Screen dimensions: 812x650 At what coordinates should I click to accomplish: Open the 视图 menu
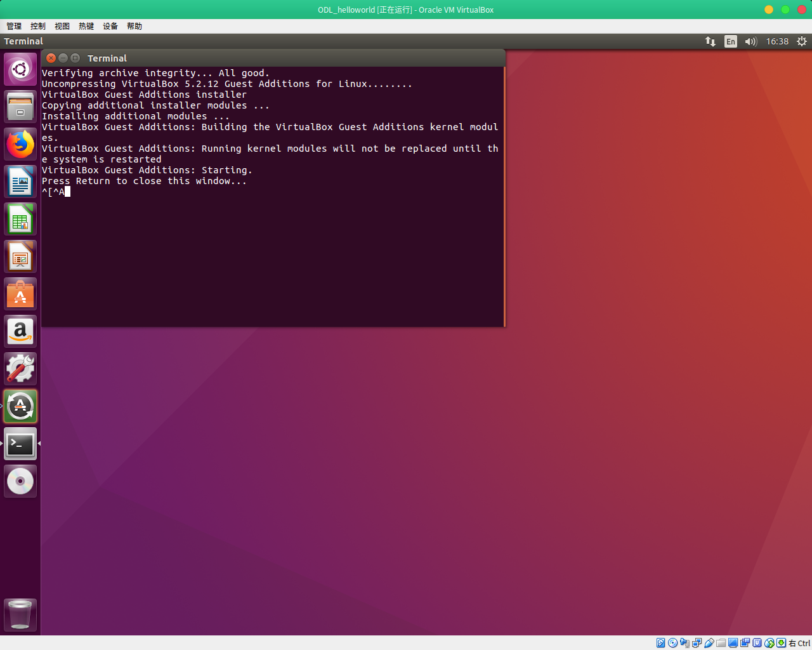click(x=62, y=26)
